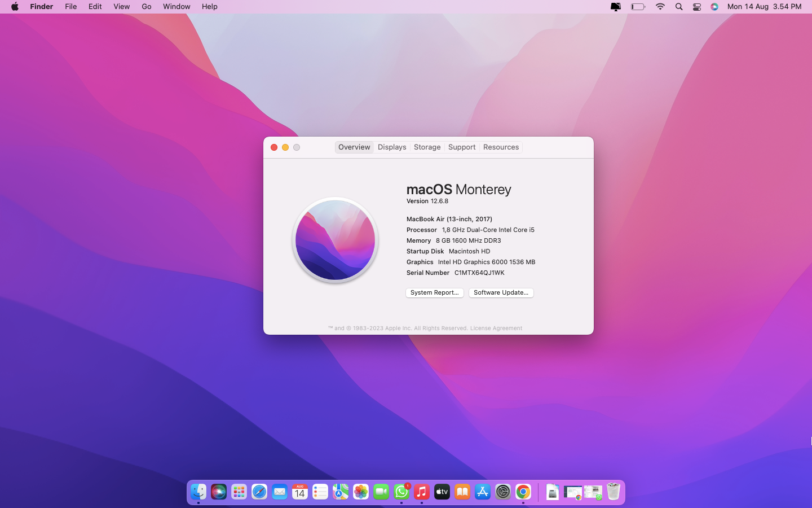This screenshot has height=508, width=812.
Task: Open Spotlight search in the menu bar
Action: pos(679,7)
